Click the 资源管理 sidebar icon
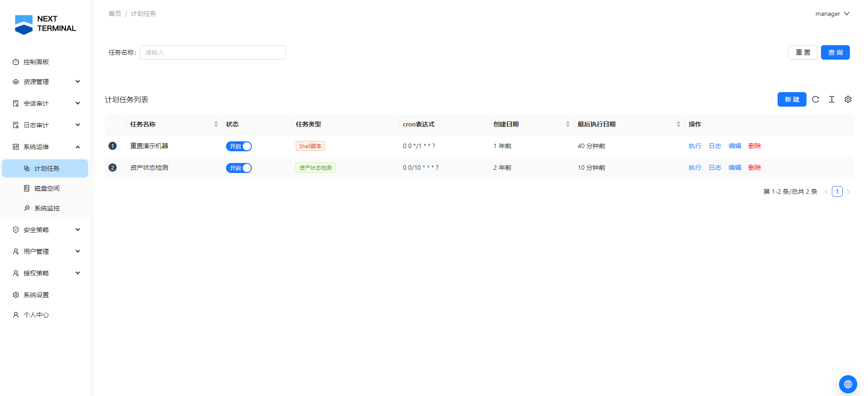This screenshot has width=868, height=396. point(16,82)
